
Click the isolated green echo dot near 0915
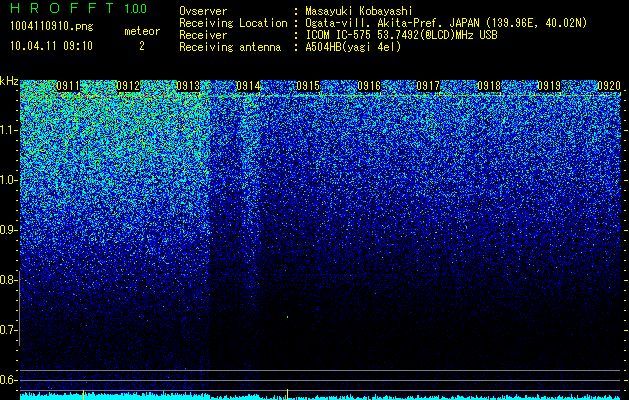click(x=287, y=317)
